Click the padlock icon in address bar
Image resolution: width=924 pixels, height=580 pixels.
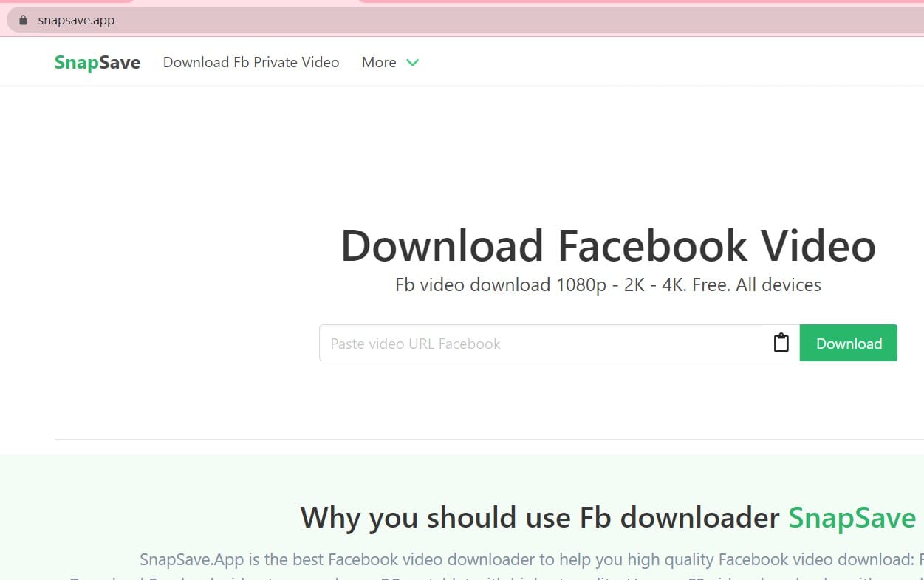click(23, 20)
